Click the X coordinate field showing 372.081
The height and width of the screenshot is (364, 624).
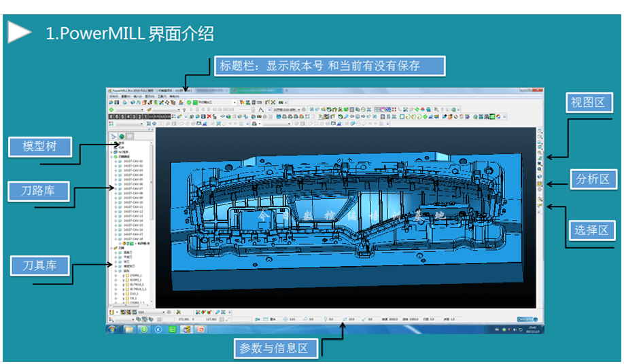(184, 319)
